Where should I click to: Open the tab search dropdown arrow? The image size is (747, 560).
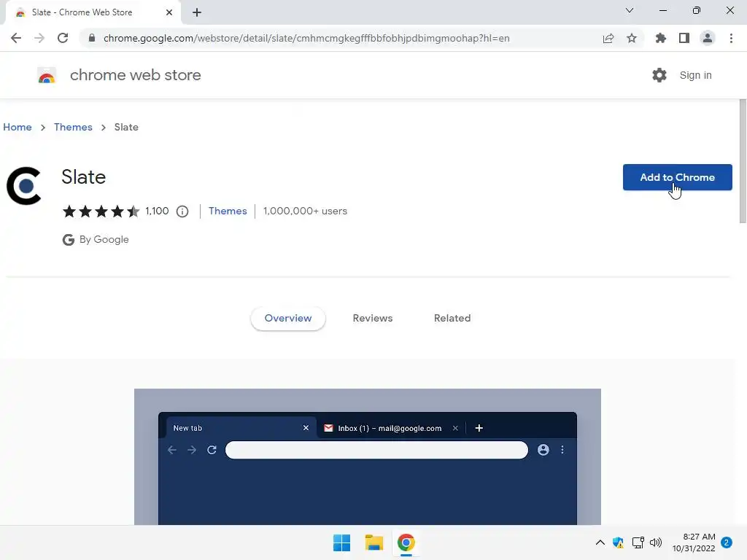coord(630,10)
